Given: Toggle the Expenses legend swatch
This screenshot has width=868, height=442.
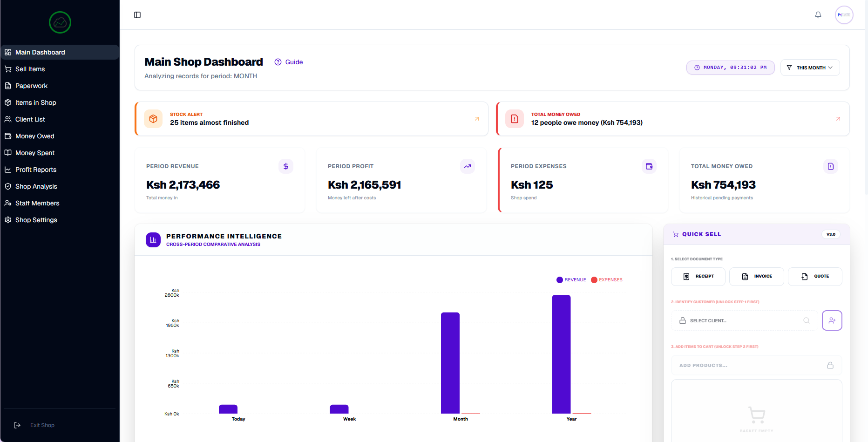Looking at the screenshot, I should pos(594,280).
